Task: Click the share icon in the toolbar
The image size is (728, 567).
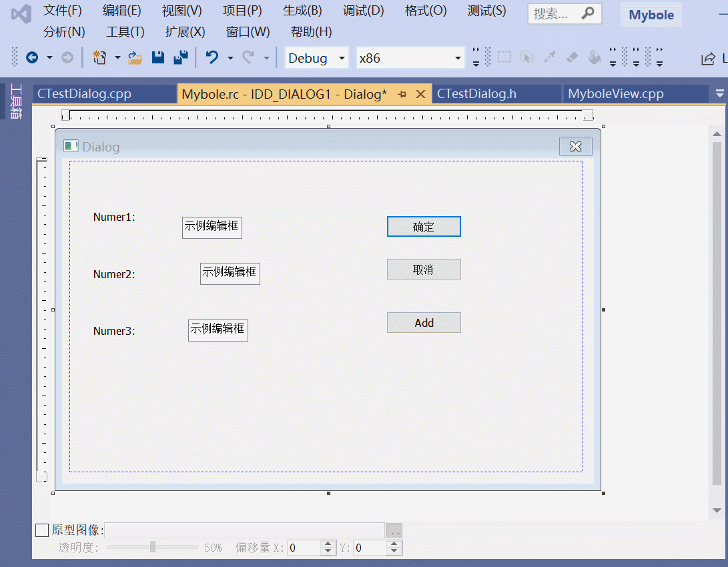Action: coord(707,59)
